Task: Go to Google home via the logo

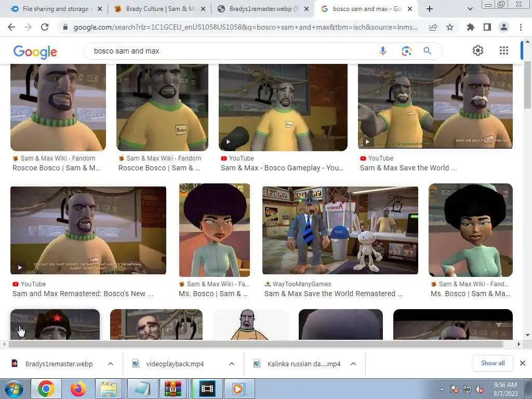Action: [x=35, y=52]
